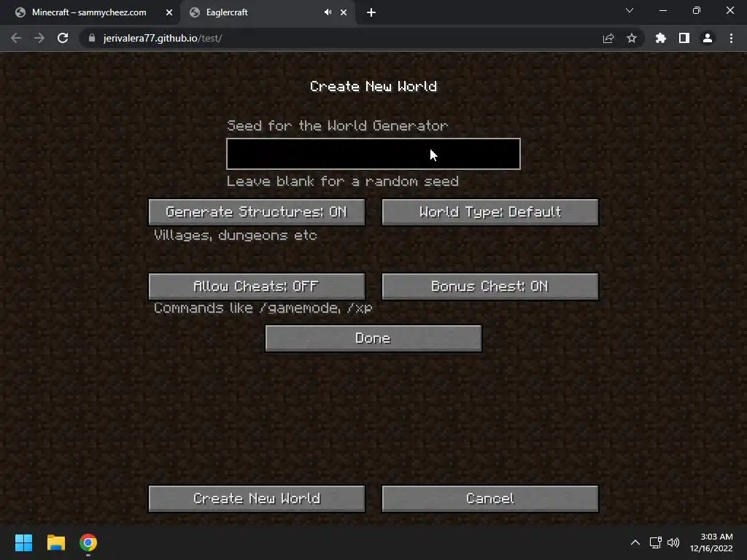Open the Chrome three-dot menu

(731, 38)
